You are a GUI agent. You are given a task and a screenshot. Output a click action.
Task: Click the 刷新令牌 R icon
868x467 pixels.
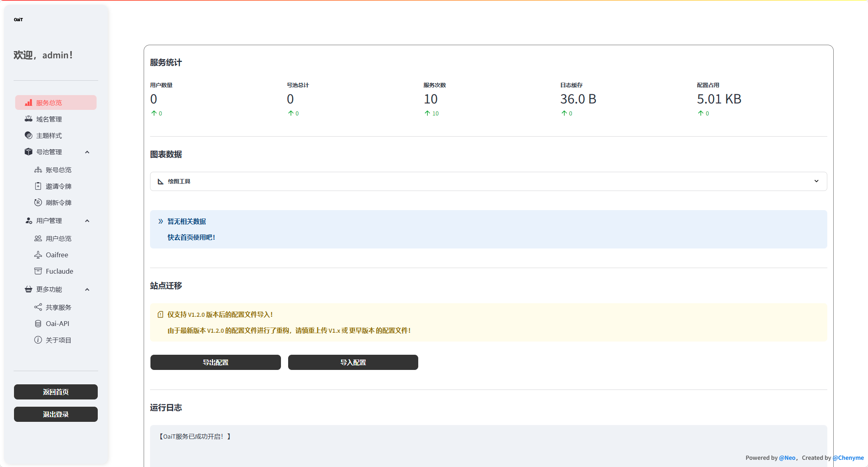coord(38,203)
